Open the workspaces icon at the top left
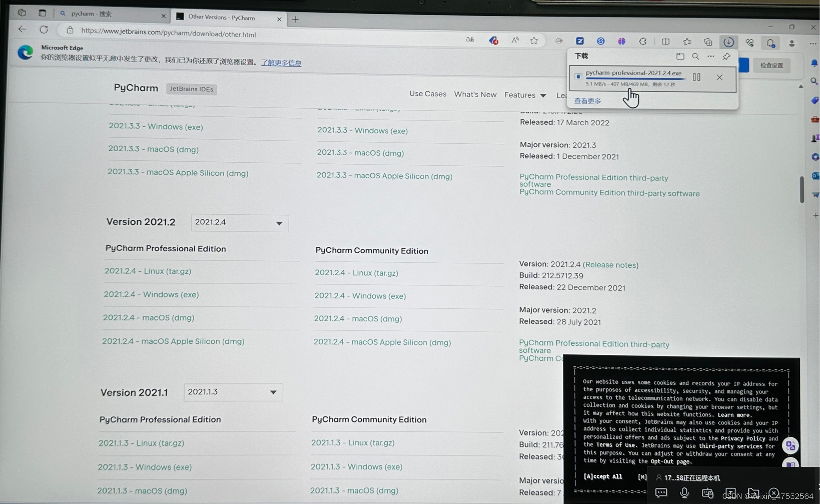This screenshot has height=504, width=820. pyautogui.click(x=22, y=13)
